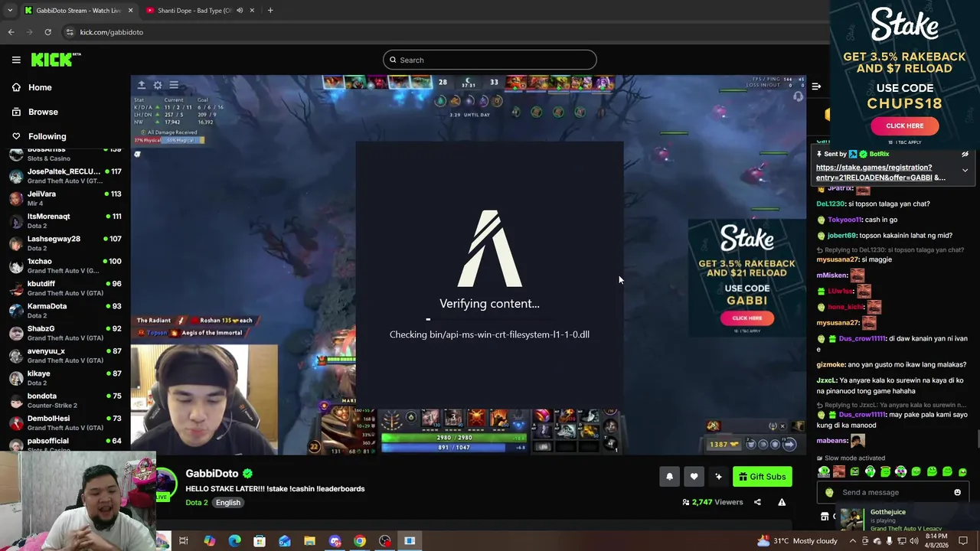Image resolution: width=980 pixels, height=551 pixels.
Task: Go back in browser
Action: pyautogui.click(x=11, y=32)
